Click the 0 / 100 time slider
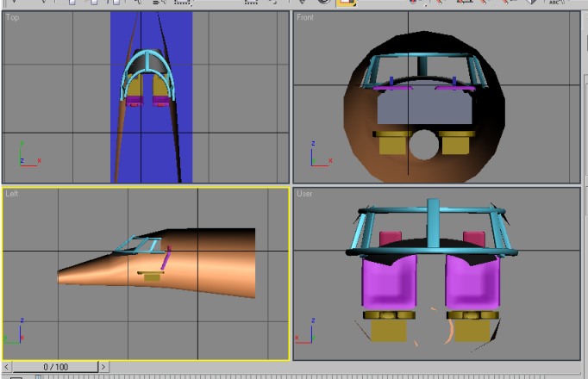The width and height of the screenshot is (588, 379). (x=55, y=367)
